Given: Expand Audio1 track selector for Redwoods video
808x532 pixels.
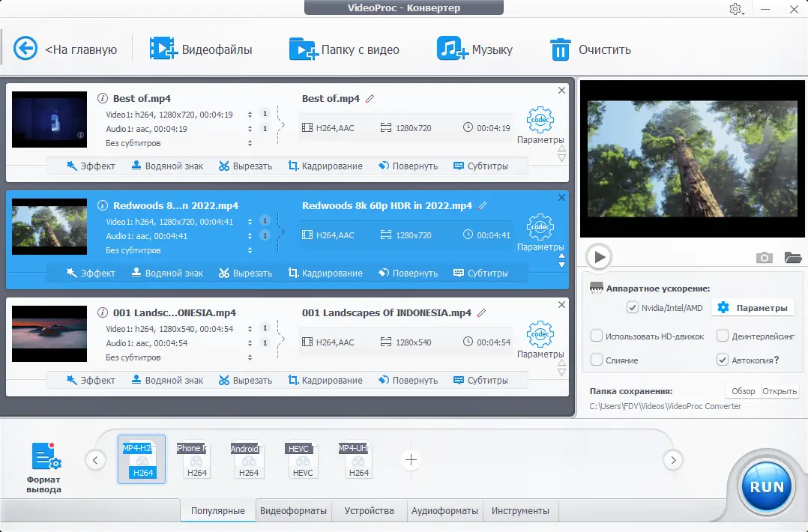Looking at the screenshot, I should 250,236.
